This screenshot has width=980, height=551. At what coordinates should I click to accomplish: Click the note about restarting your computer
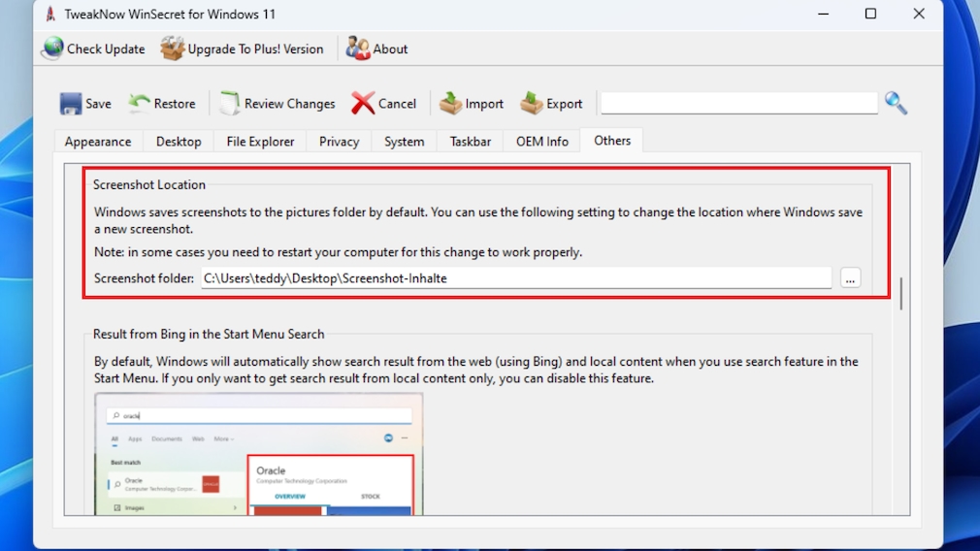338,252
